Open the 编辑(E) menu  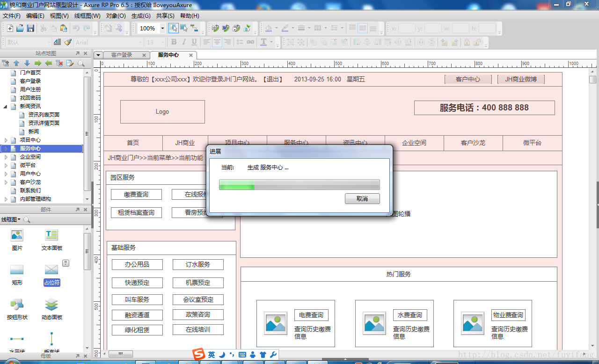[x=35, y=15]
